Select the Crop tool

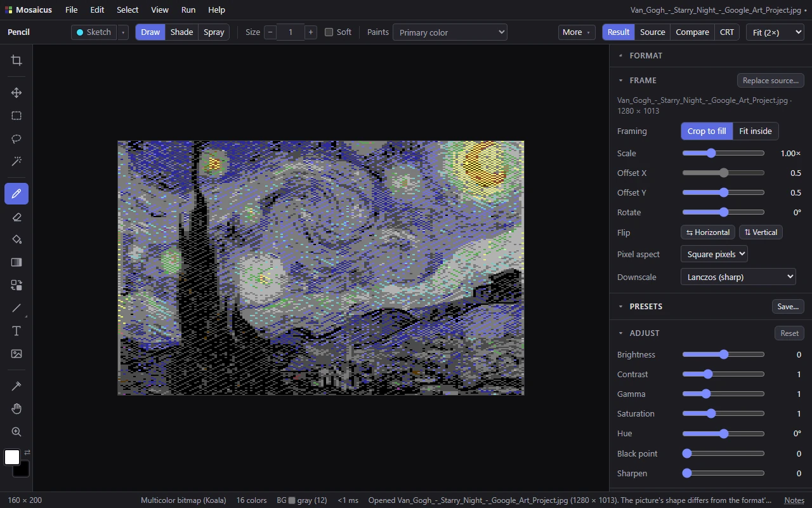point(16,60)
